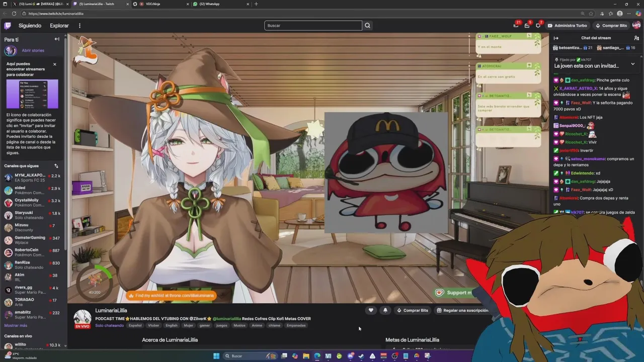Open whispers icon with 2 badge
The image size is (644, 362).
point(538,26)
